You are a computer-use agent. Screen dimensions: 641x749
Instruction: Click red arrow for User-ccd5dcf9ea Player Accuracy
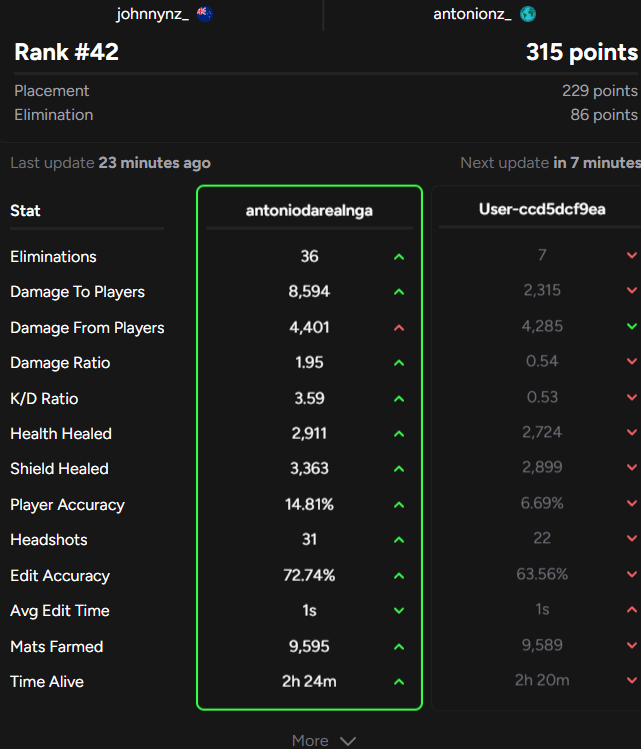coord(632,503)
